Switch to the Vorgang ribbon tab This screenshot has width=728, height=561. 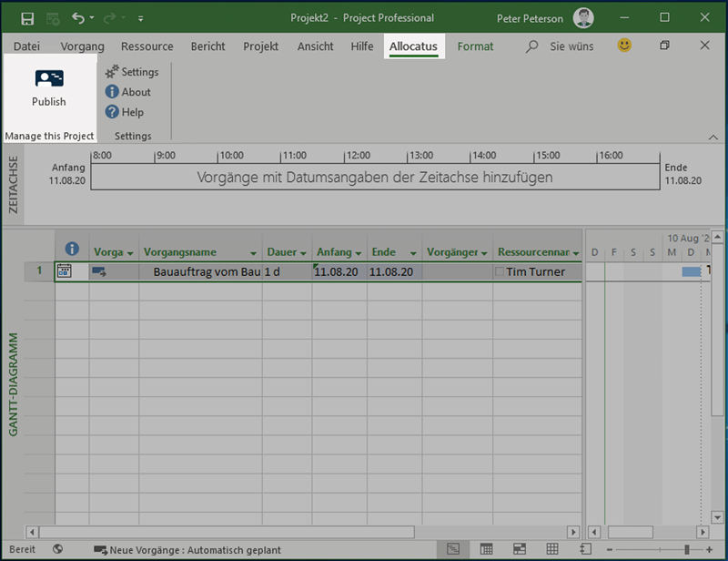(82, 46)
